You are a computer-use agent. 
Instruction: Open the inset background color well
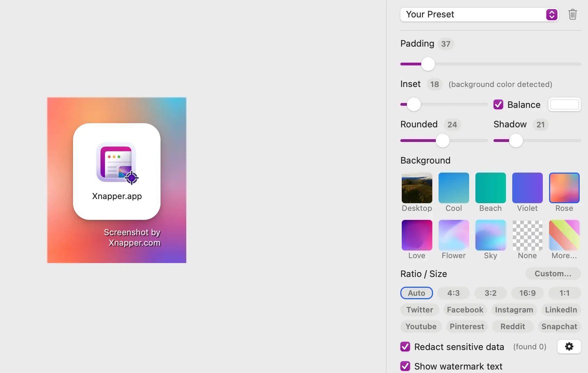[x=564, y=104]
